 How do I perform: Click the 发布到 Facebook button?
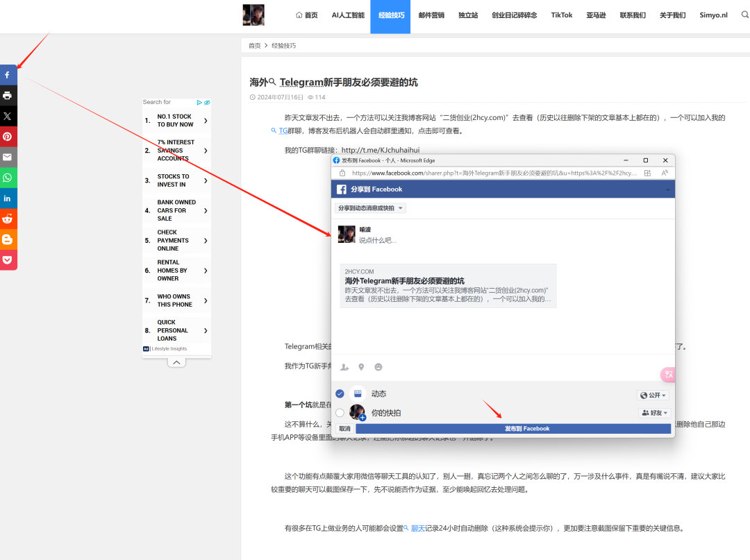click(513, 429)
